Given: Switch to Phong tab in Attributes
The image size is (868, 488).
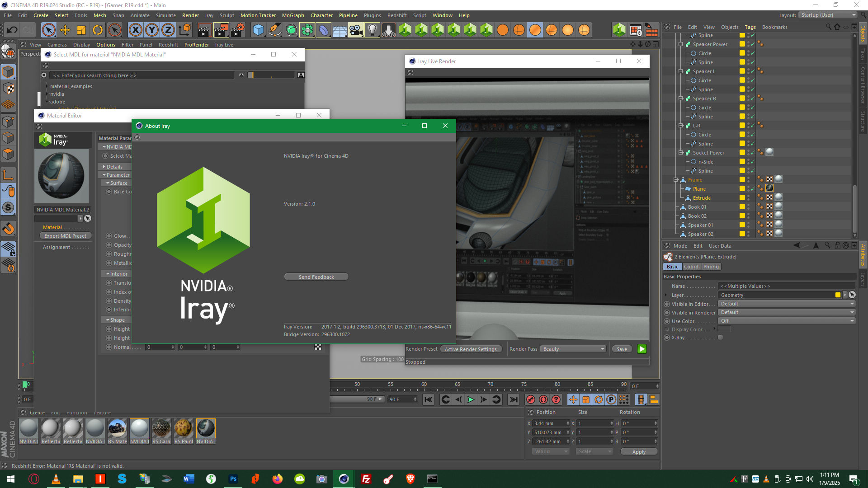Looking at the screenshot, I should tap(711, 267).
